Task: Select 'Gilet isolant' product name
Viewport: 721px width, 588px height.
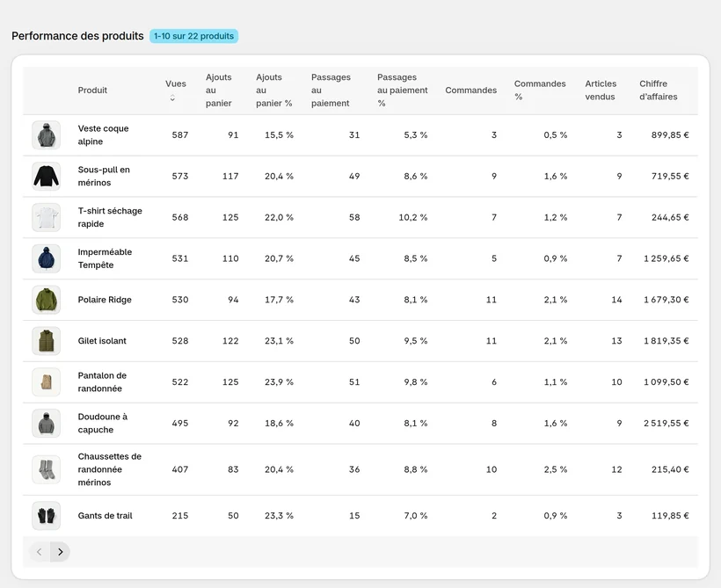Action: [102, 341]
